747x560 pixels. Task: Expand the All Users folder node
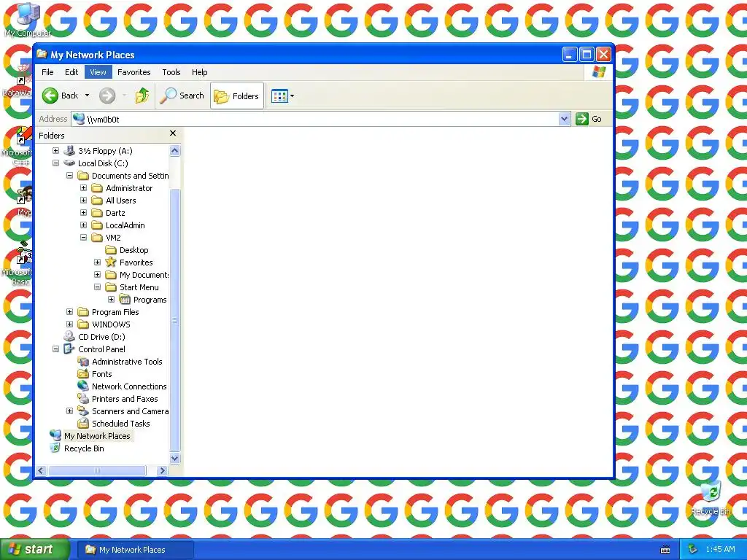(83, 200)
